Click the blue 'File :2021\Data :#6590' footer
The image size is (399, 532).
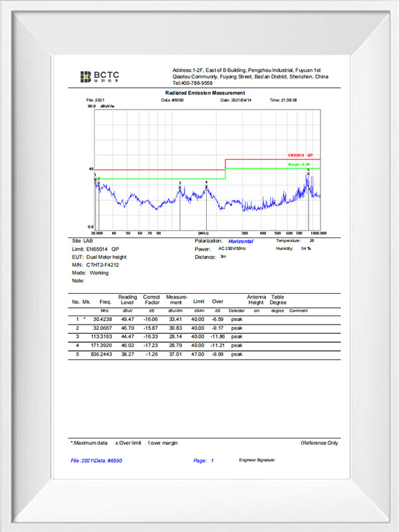coord(96,461)
